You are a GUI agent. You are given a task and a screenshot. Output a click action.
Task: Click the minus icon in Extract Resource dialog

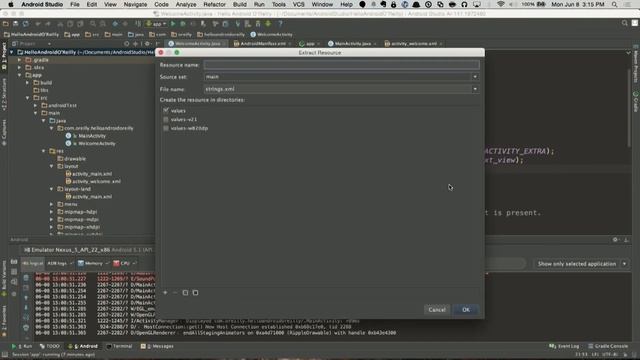pyautogui.click(x=175, y=293)
